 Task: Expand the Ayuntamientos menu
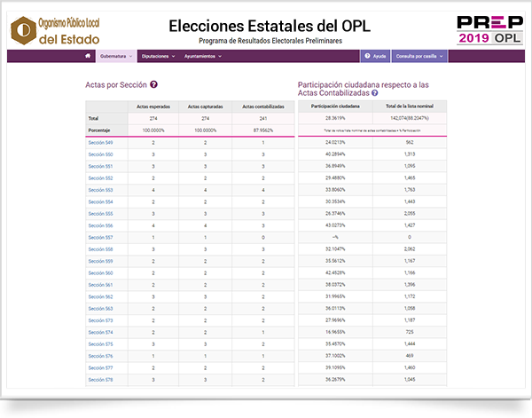click(x=202, y=56)
